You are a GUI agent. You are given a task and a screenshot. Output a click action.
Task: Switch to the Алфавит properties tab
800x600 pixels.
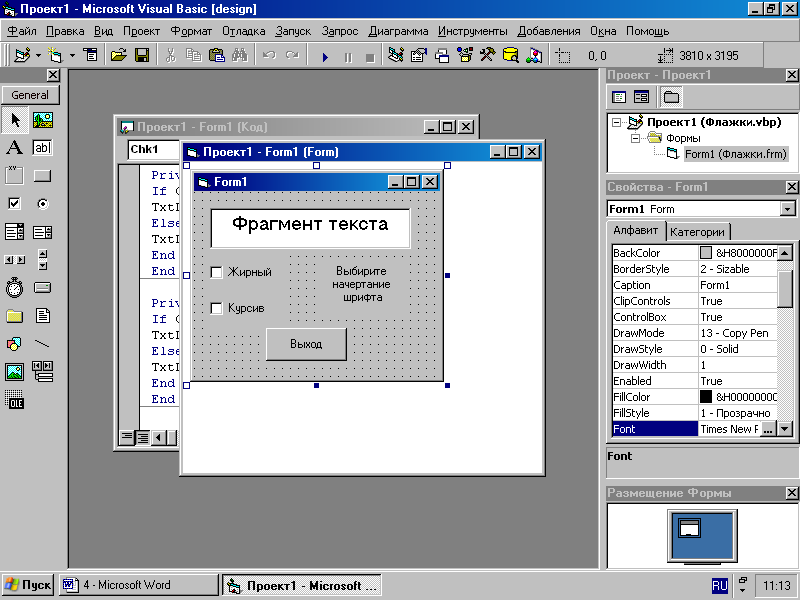[x=635, y=231]
